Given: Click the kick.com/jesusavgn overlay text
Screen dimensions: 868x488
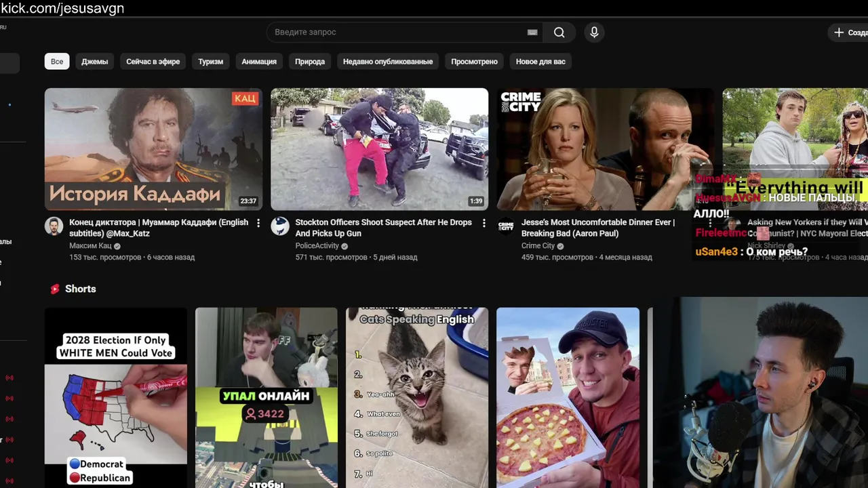Looking at the screenshot, I should pyautogui.click(x=62, y=8).
